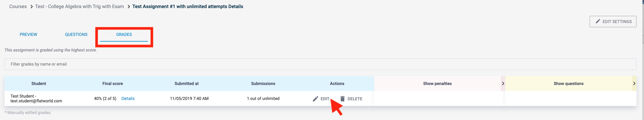
Task: Go to the Courses breadcrumb link
Action: click(x=18, y=6)
